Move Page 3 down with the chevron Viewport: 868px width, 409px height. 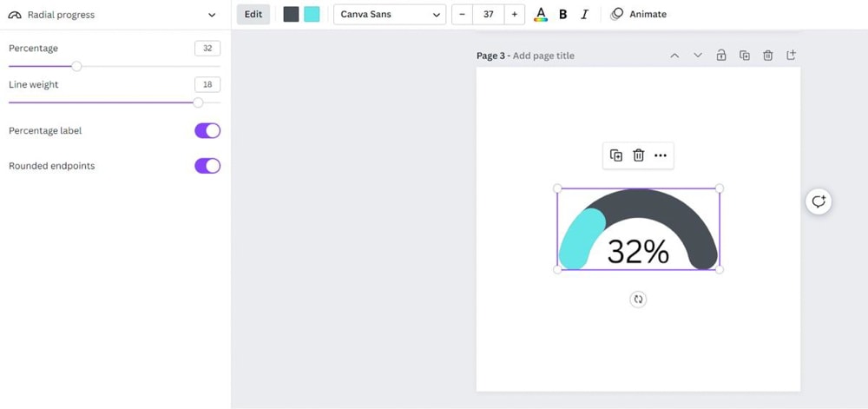coord(698,55)
